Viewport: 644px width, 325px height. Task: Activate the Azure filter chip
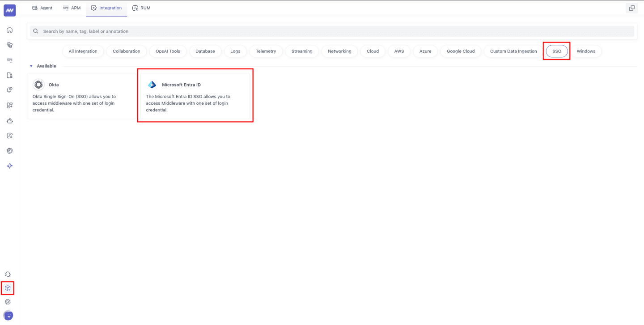(425, 51)
